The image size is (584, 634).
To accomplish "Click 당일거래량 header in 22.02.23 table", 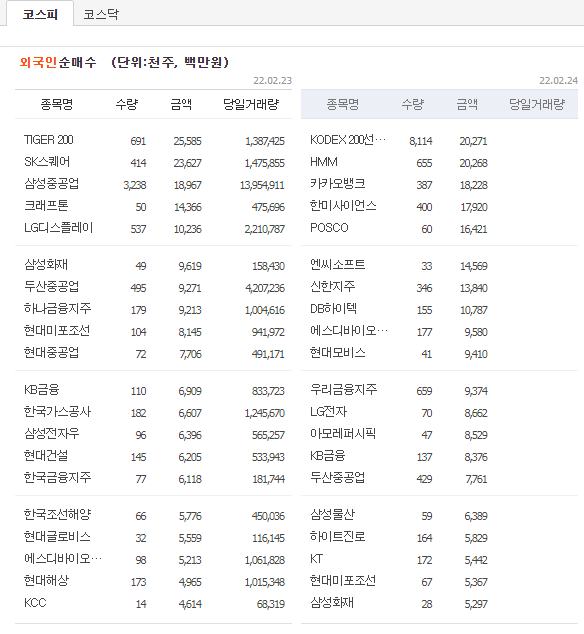I will click(251, 104).
